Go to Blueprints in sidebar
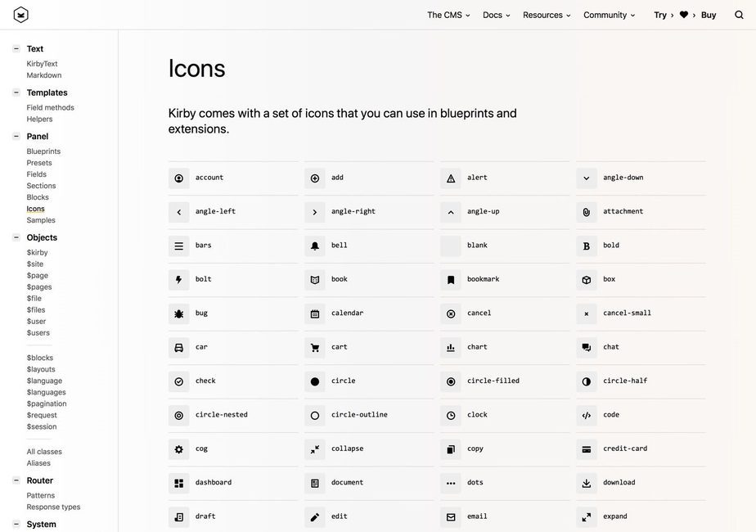This screenshot has height=532, width=756. pos(43,151)
